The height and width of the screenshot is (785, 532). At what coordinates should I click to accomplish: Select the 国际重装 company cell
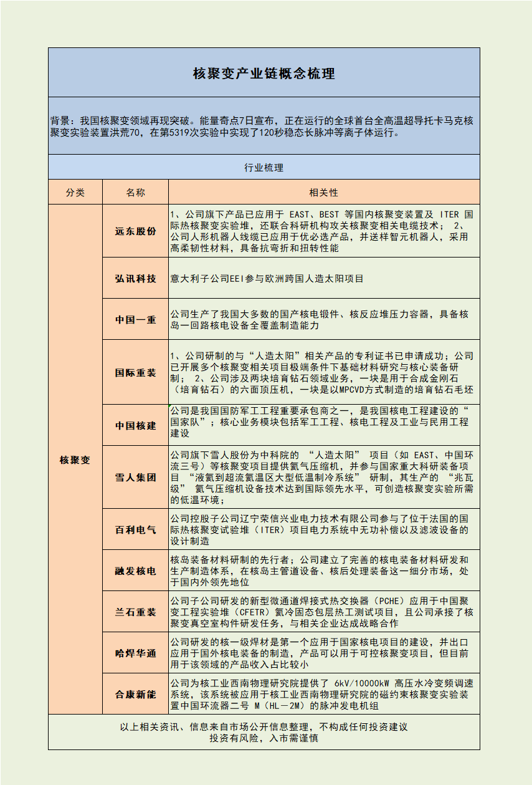[x=135, y=373]
